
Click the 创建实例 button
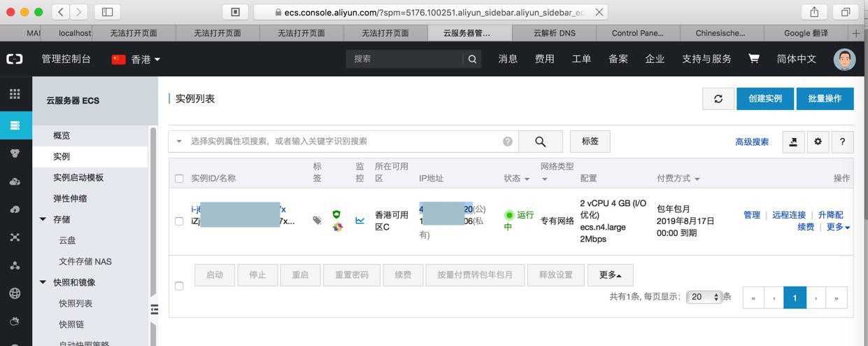point(765,99)
